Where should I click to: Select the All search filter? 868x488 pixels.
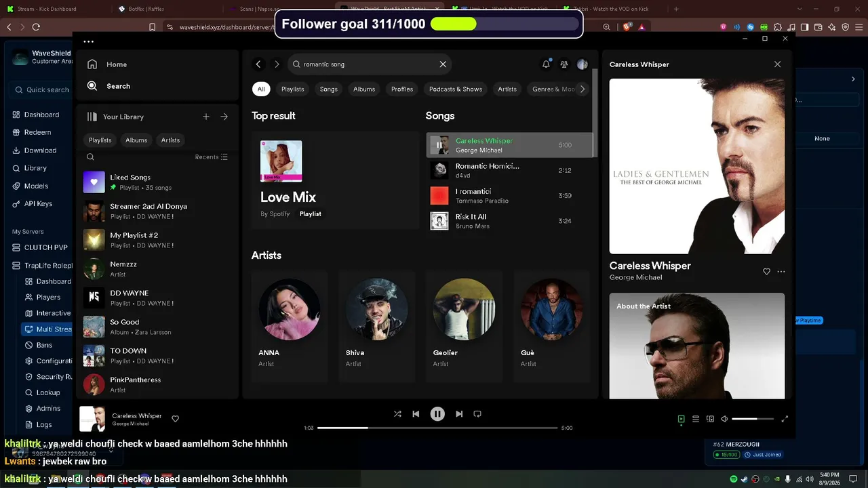click(x=261, y=89)
